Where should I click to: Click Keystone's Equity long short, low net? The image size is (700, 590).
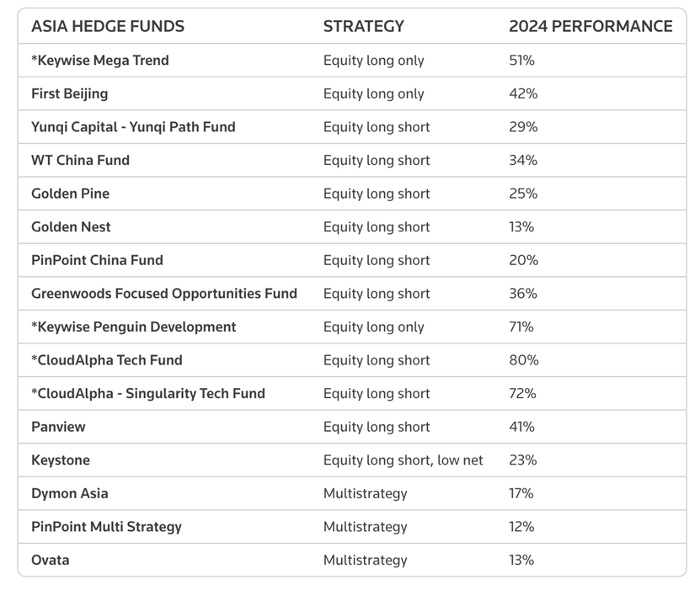coord(403,460)
